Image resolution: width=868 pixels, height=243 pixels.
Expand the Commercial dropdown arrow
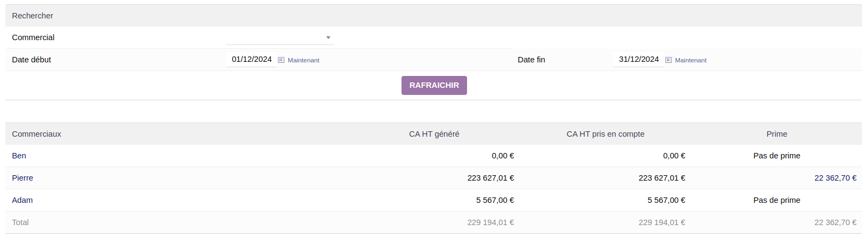(x=328, y=37)
